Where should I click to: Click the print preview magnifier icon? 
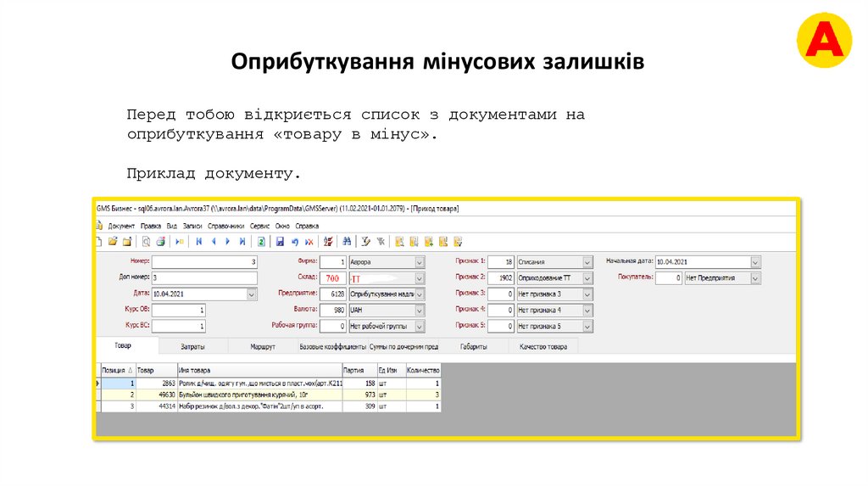(146, 242)
